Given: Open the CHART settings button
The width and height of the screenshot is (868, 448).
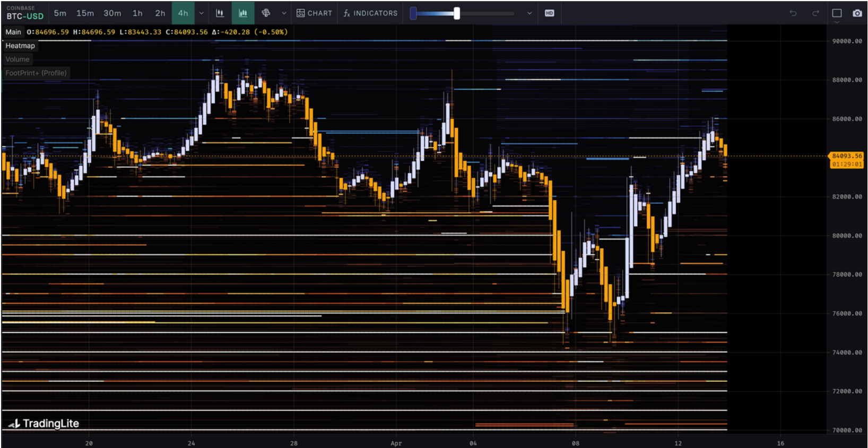Looking at the screenshot, I should tap(314, 13).
